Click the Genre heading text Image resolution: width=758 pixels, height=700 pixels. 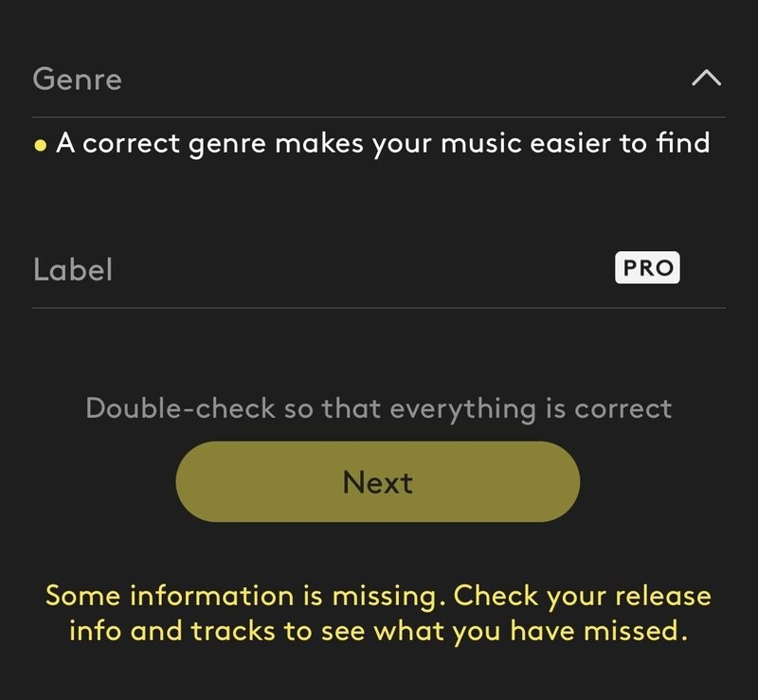(77, 79)
